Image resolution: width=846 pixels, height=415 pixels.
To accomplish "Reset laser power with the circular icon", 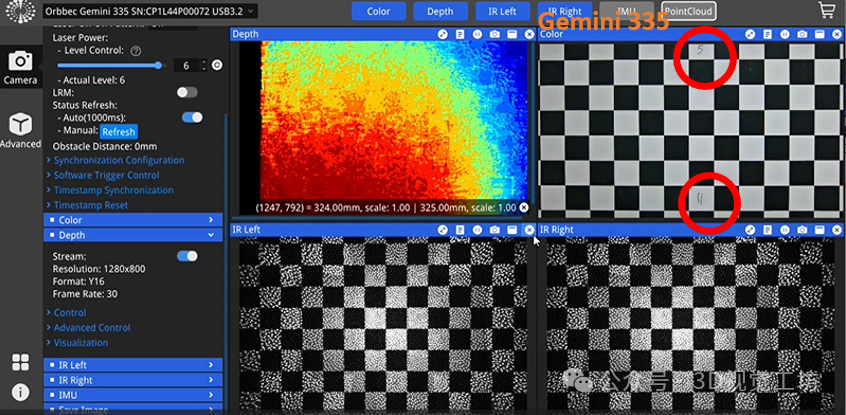I will click(217, 65).
